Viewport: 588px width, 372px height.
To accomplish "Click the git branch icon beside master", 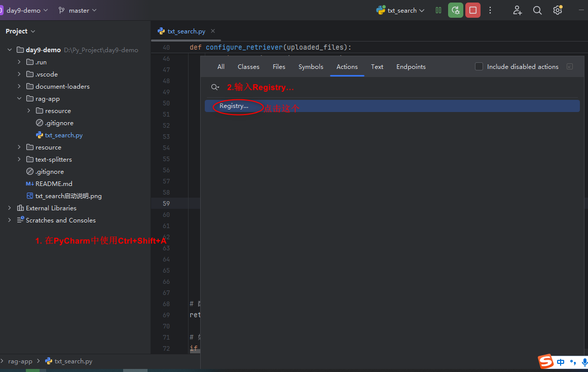I will tap(61, 11).
